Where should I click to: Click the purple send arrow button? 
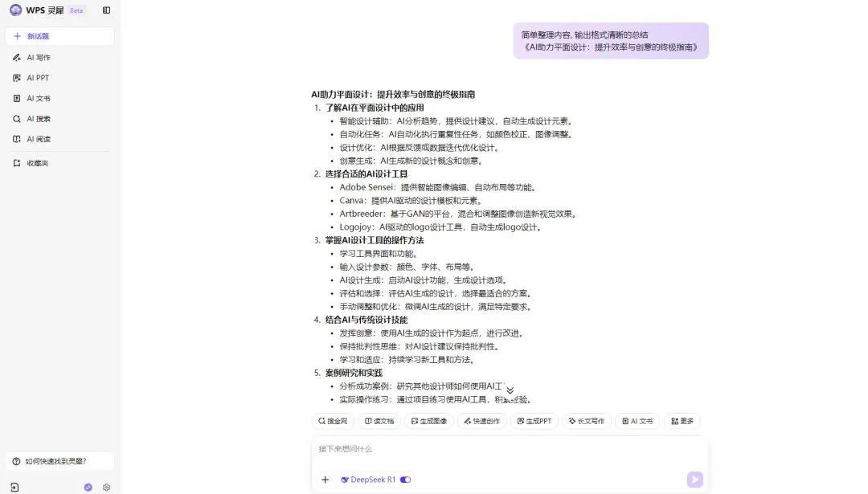pos(694,479)
